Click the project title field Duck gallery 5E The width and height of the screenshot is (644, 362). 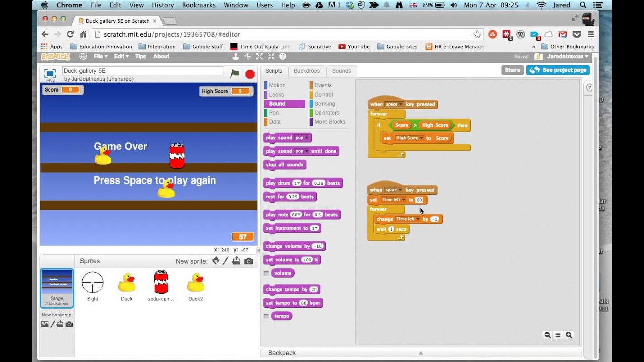143,71
